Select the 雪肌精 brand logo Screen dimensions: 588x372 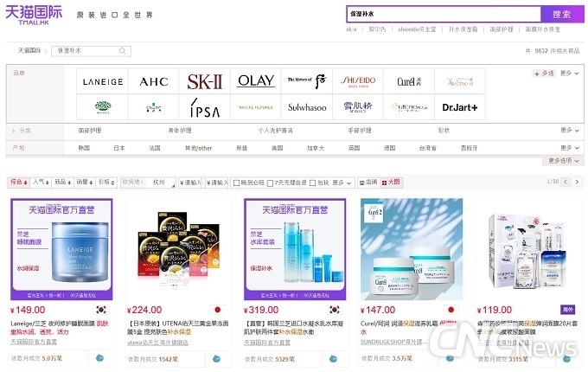point(358,107)
